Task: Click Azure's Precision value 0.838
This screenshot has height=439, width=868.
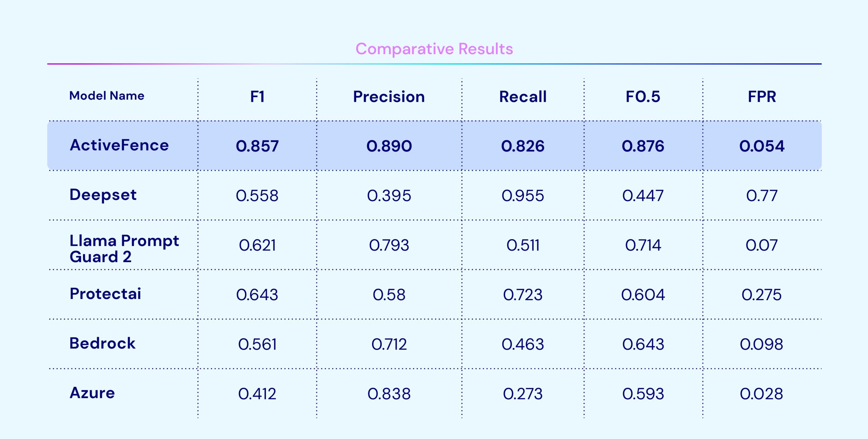Action: tap(389, 394)
